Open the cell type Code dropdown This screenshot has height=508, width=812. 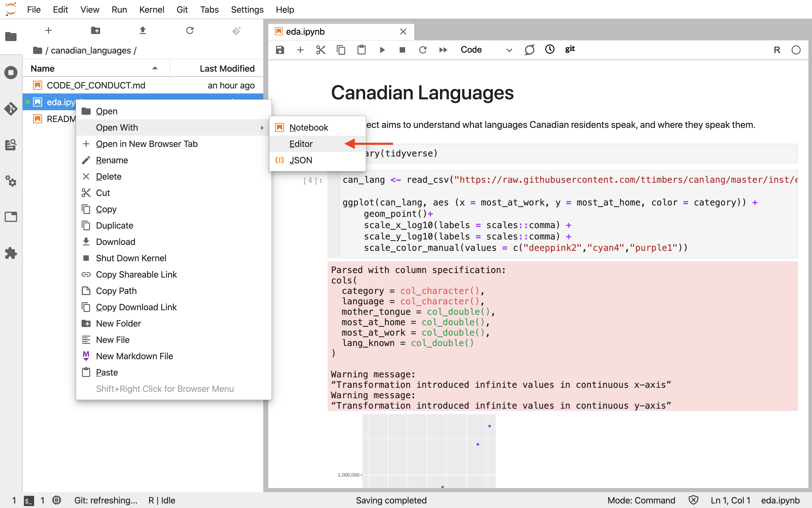coord(486,50)
